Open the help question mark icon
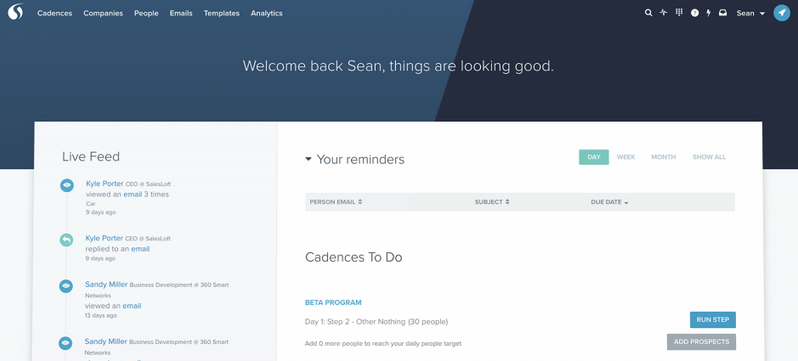The width and height of the screenshot is (798, 361). click(695, 13)
